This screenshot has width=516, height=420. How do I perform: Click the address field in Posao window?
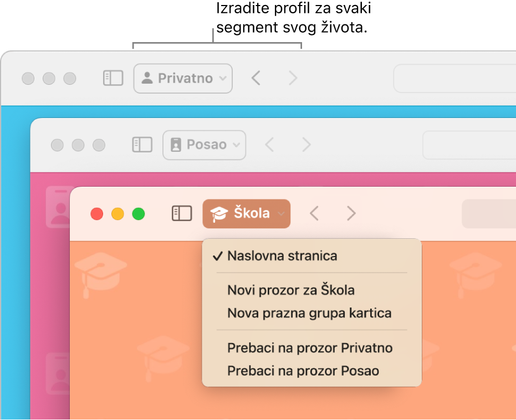tap(469, 145)
